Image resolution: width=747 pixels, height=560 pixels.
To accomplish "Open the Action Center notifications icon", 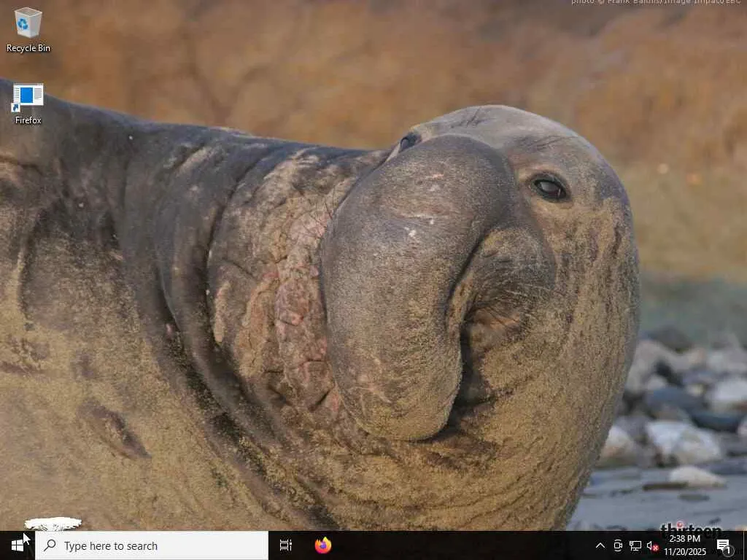I will pyautogui.click(x=724, y=545).
